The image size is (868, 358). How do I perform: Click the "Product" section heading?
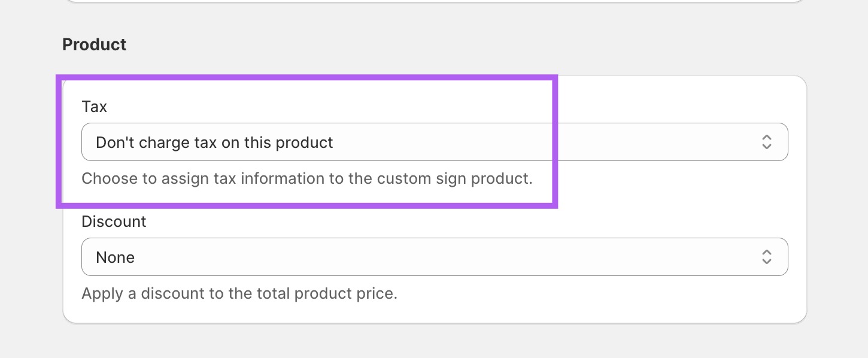[x=94, y=45]
